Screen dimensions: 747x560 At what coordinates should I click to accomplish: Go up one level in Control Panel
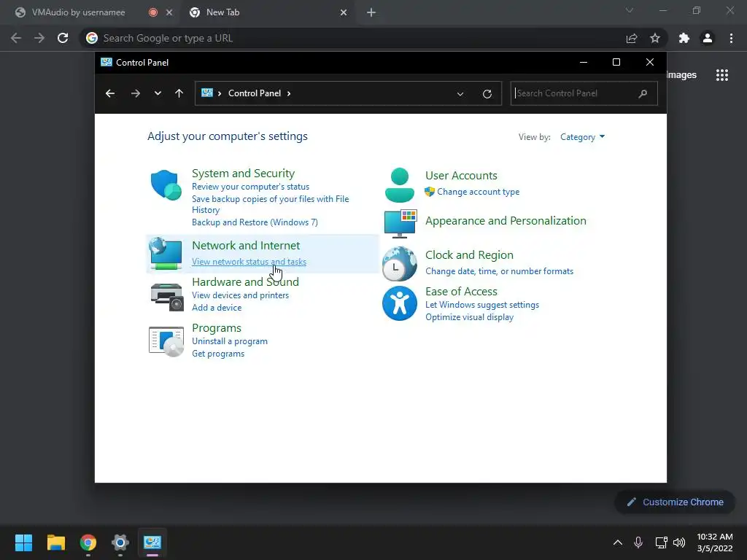[x=179, y=93]
